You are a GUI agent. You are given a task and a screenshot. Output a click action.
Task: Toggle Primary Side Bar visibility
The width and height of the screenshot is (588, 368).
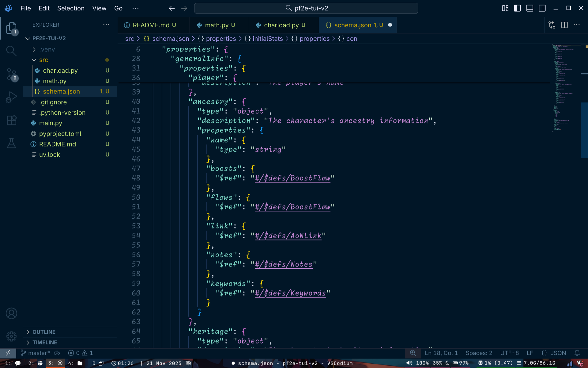click(517, 8)
